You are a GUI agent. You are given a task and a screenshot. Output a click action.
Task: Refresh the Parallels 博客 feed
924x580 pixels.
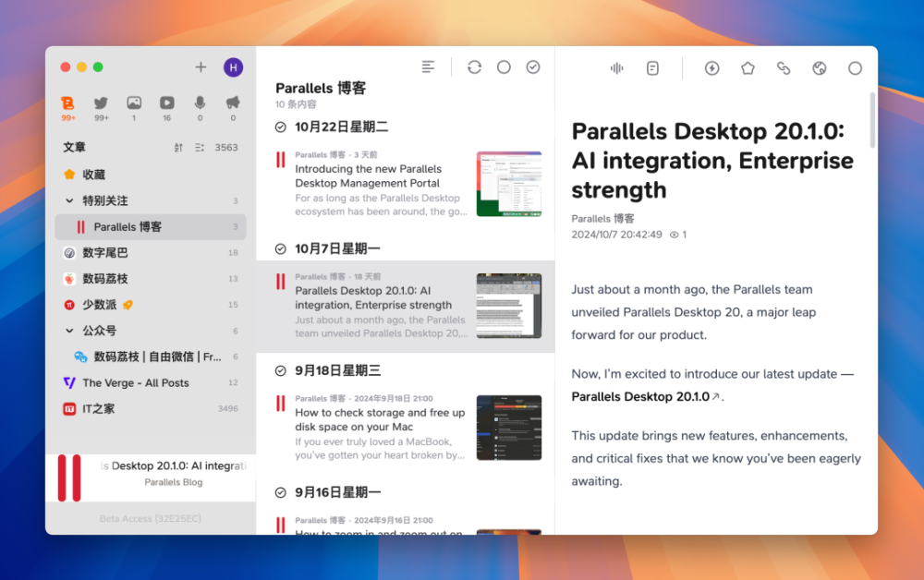tap(474, 67)
